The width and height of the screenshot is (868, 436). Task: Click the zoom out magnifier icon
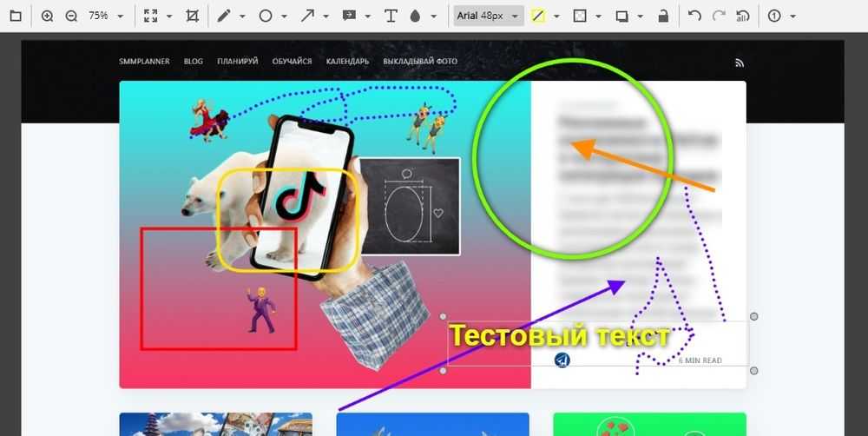71,16
